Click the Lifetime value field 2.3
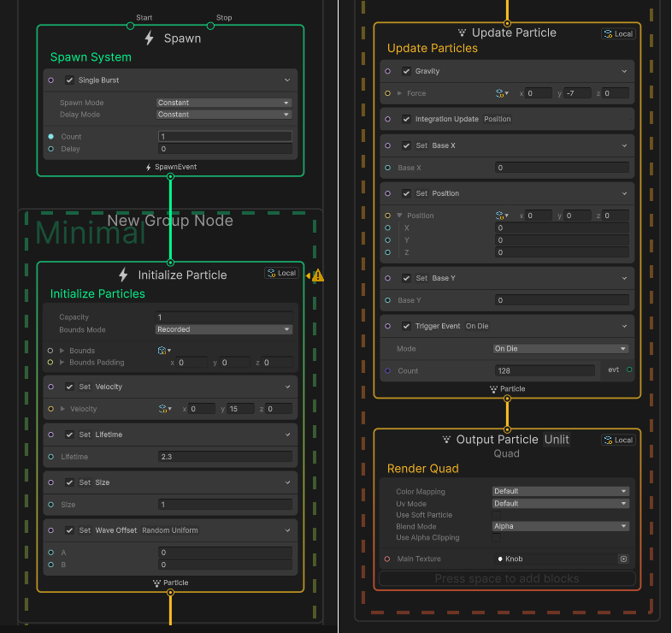The height and width of the screenshot is (633, 672). click(x=225, y=457)
